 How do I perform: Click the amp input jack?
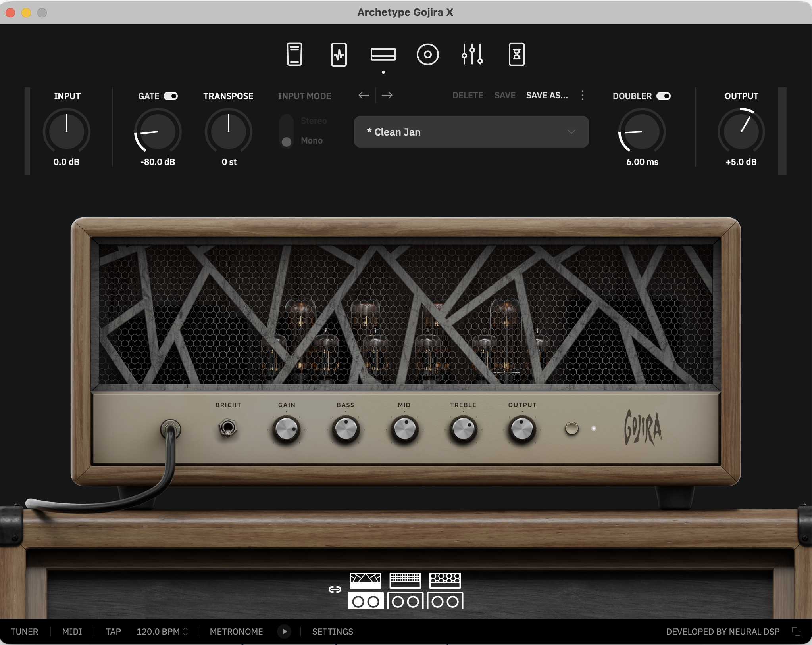click(x=171, y=429)
